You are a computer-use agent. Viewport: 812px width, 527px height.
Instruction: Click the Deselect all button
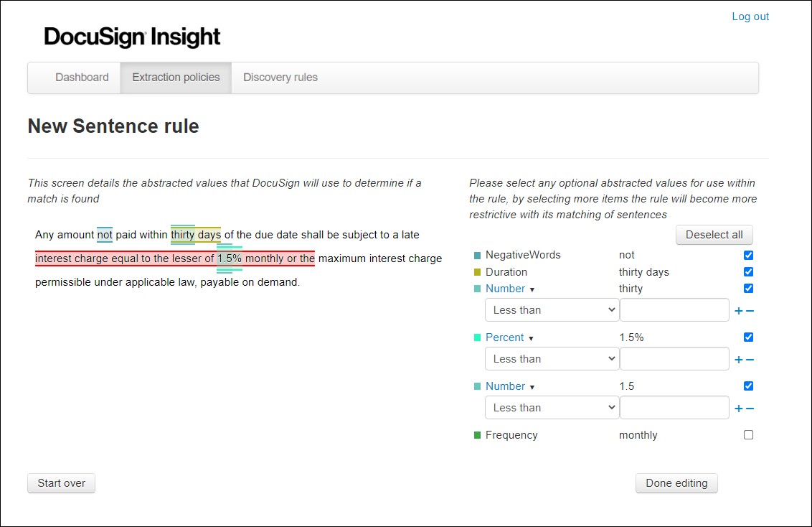[714, 235]
